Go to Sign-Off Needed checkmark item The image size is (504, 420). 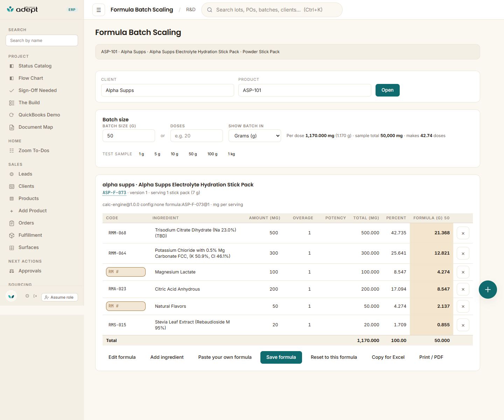pos(37,90)
